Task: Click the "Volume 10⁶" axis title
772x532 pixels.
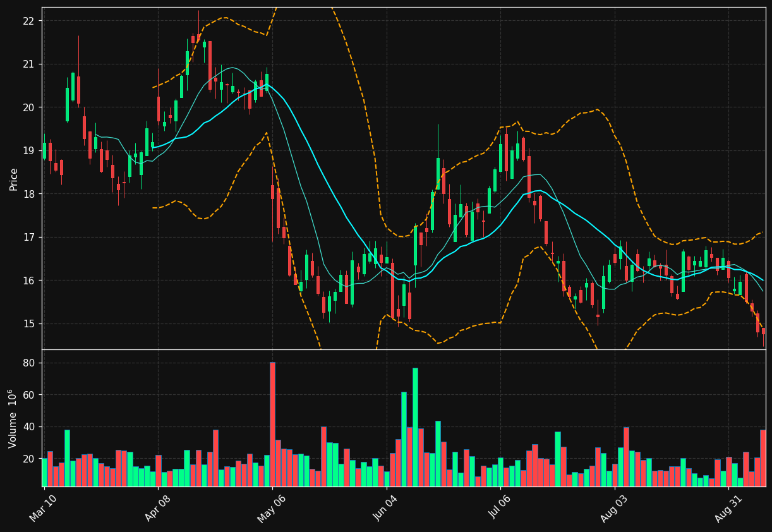Action: point(13,418)
